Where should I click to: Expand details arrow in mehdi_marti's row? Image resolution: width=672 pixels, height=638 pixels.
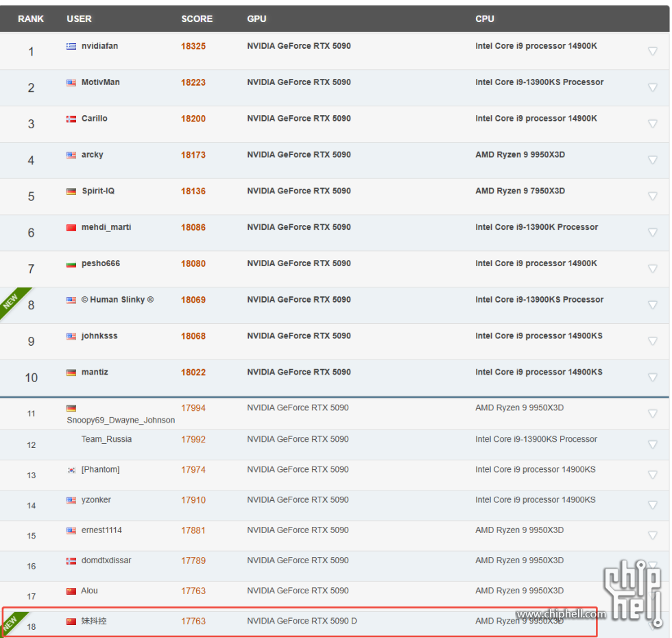[652, 233]
